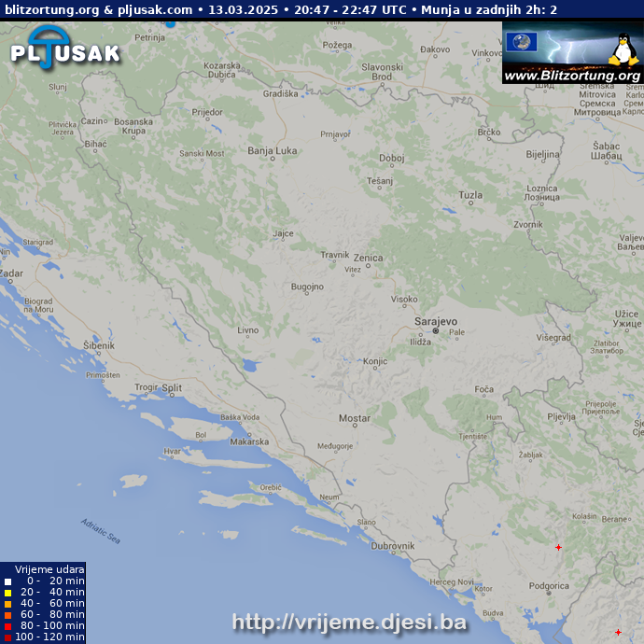
Task: Click the Adriatic Sea label
Action: pos(100,531)
